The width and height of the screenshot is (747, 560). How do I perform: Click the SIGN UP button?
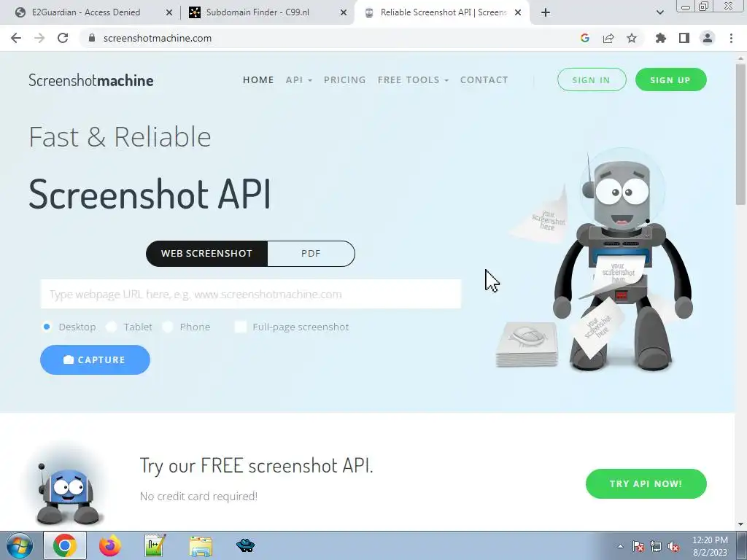point(671,79)
